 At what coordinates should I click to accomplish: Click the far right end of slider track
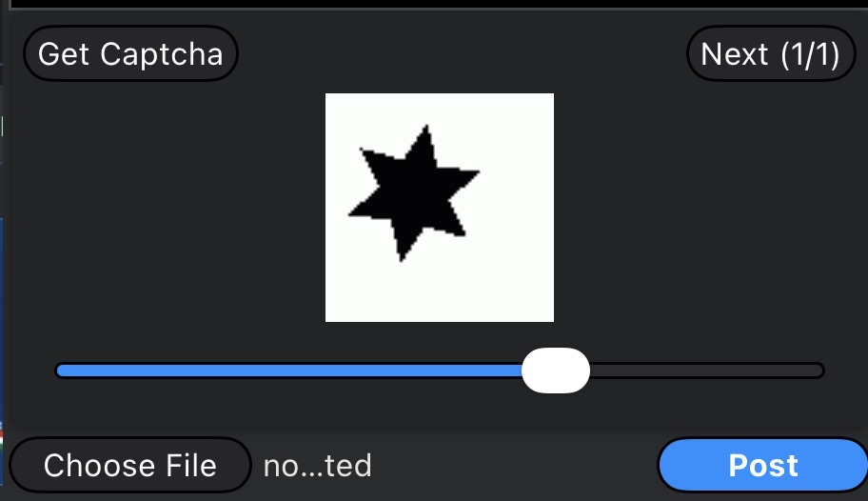tap(820, 371)
